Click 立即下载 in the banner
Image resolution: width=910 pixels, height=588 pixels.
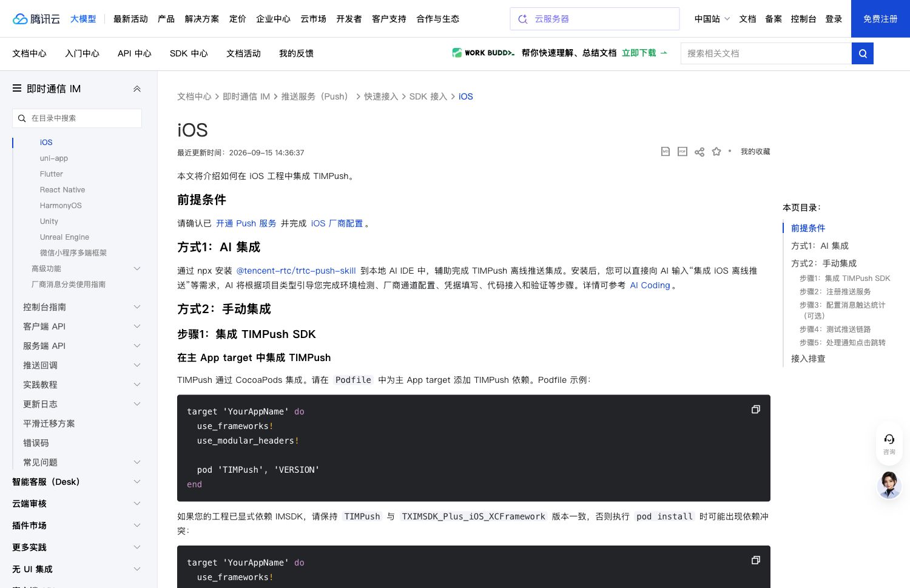tap(644, 53)
